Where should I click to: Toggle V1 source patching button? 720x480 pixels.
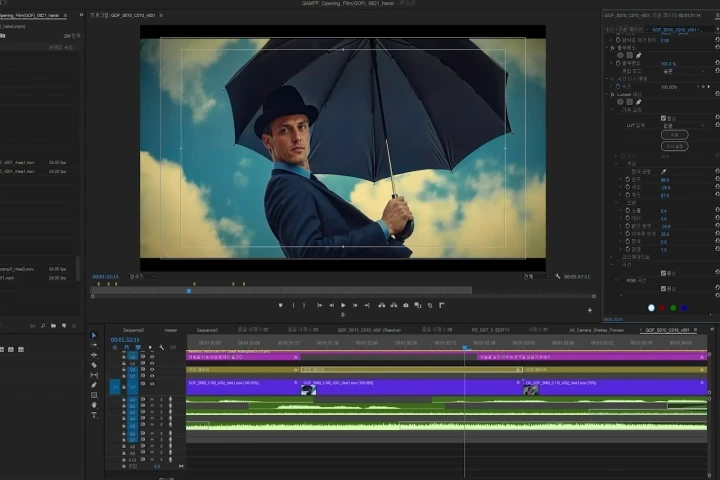(115, 387)
